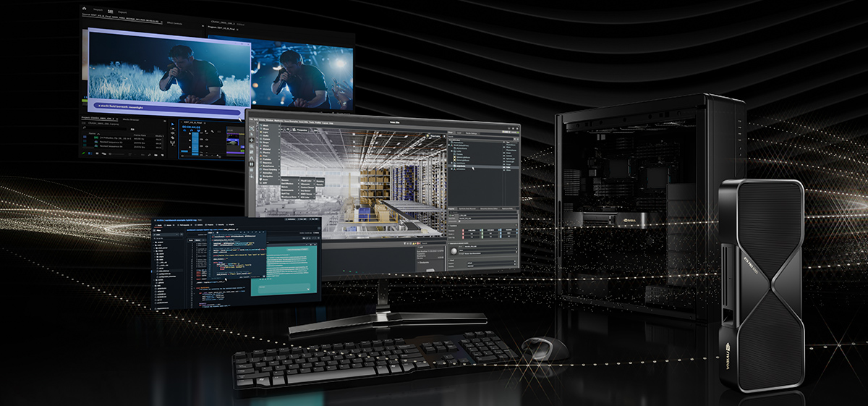
Task: Open the Home icon in Premiere window
Action: point(84,9)
